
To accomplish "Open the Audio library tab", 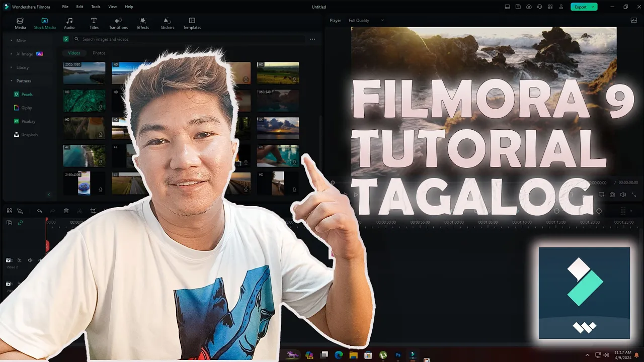I will coord(69,24).
